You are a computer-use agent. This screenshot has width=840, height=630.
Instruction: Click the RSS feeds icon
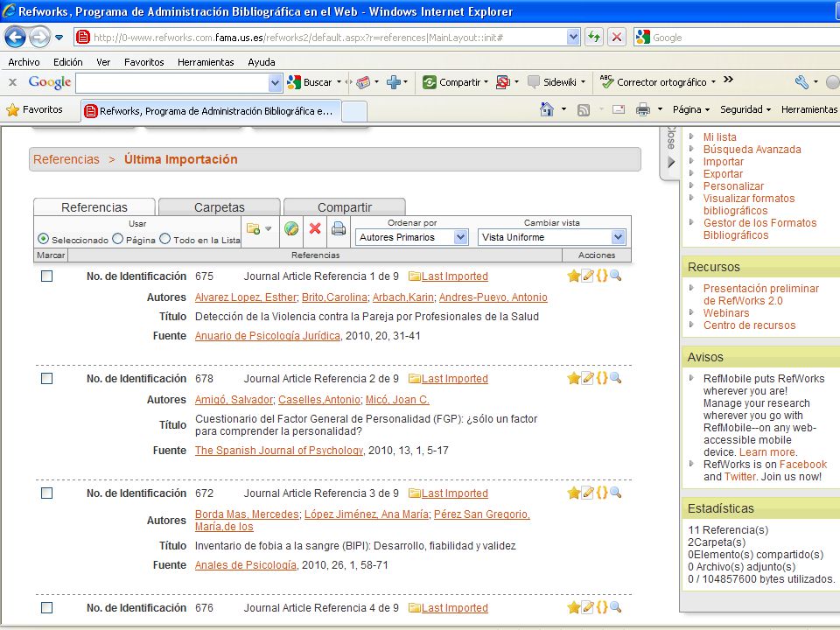pyautogui.click(x=584, y=110)
